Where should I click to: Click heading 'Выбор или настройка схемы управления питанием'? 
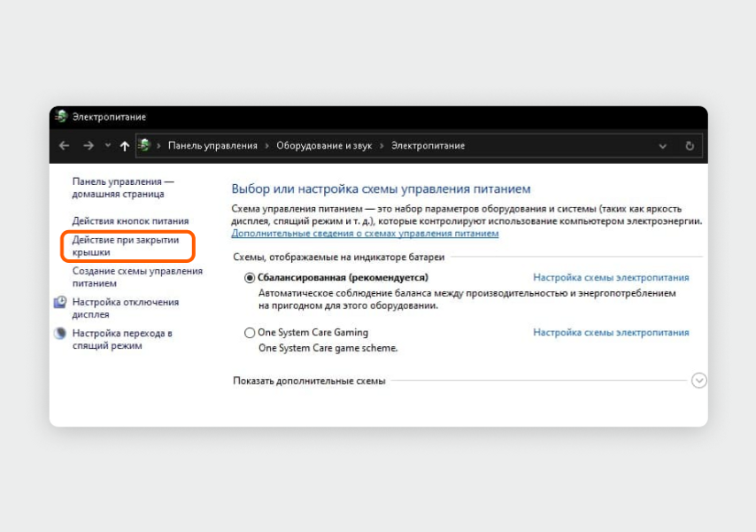(x=381, y=189)
